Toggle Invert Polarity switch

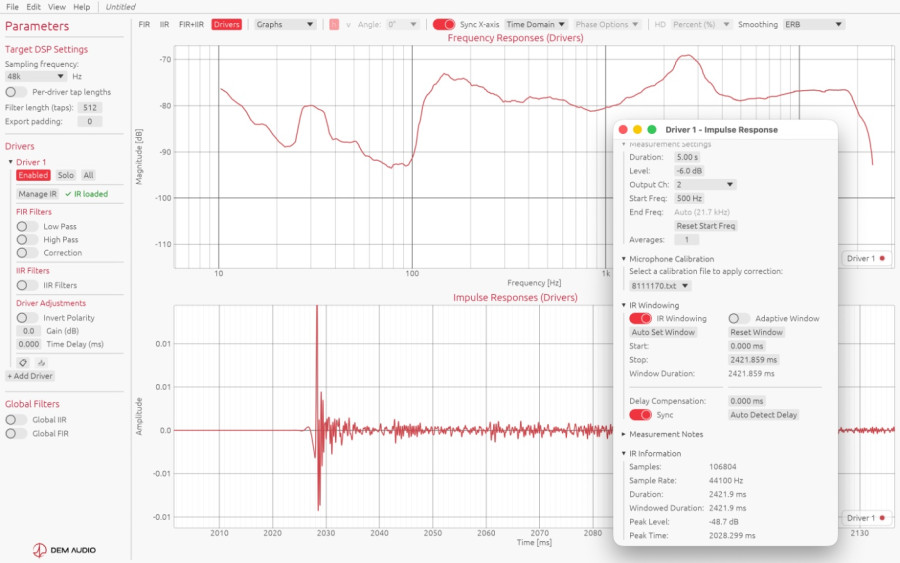click(x=27, y=317)
